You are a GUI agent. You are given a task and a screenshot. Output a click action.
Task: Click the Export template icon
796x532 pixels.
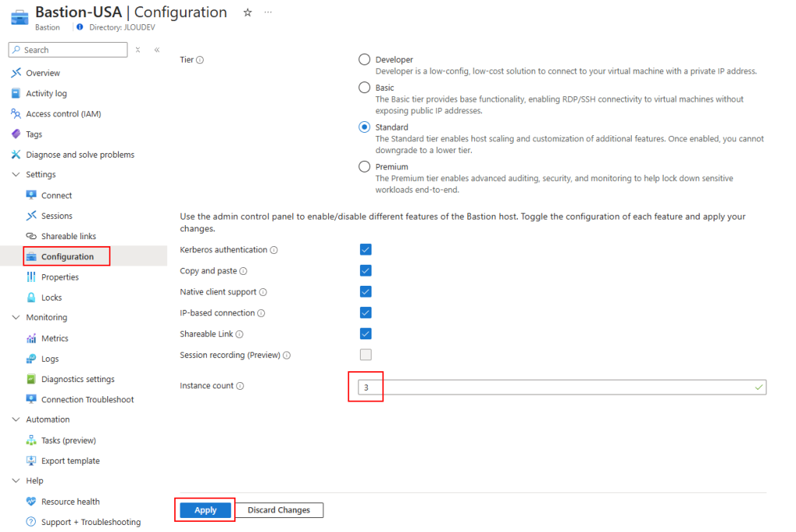(x=31, y=461)
